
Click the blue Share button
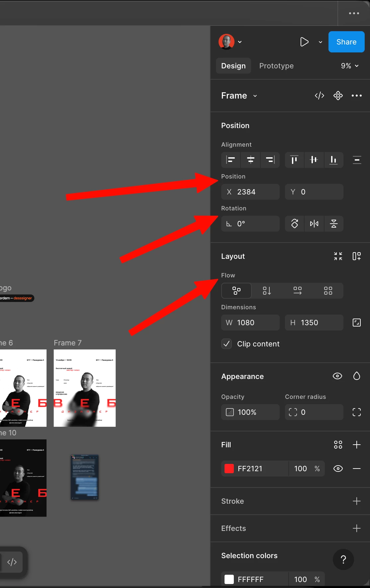tap(346, 42)
